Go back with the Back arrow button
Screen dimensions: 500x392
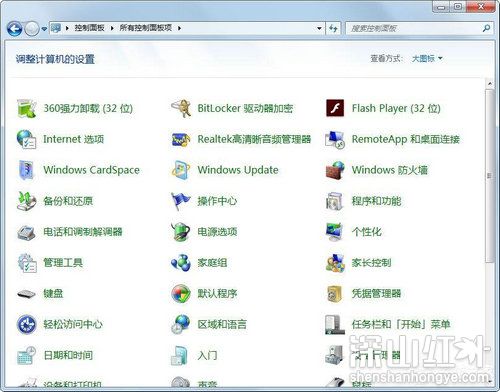pos(15,29)
